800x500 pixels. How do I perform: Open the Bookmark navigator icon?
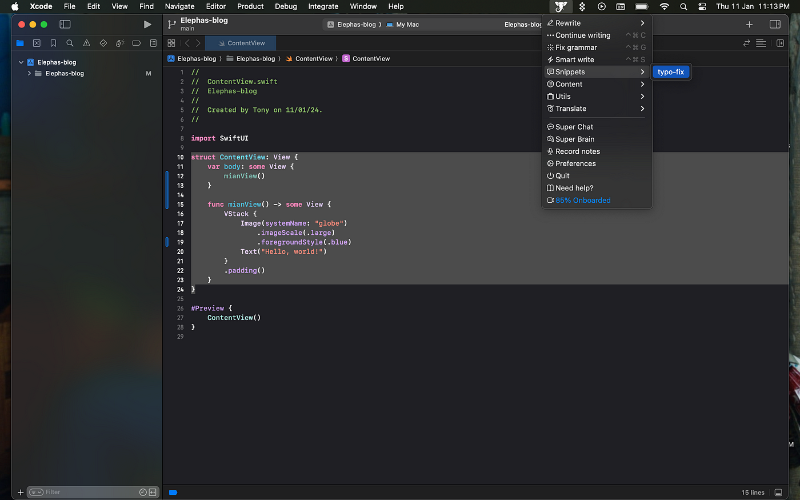point(53,43)
